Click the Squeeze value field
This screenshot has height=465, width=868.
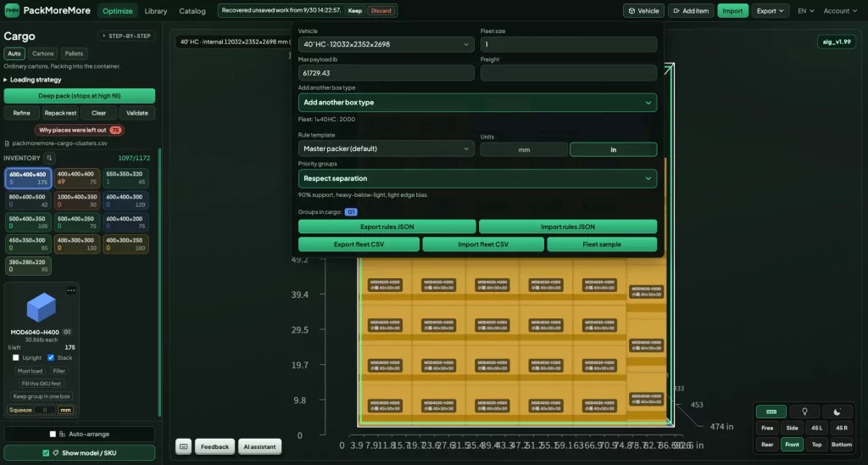[45, 410]
